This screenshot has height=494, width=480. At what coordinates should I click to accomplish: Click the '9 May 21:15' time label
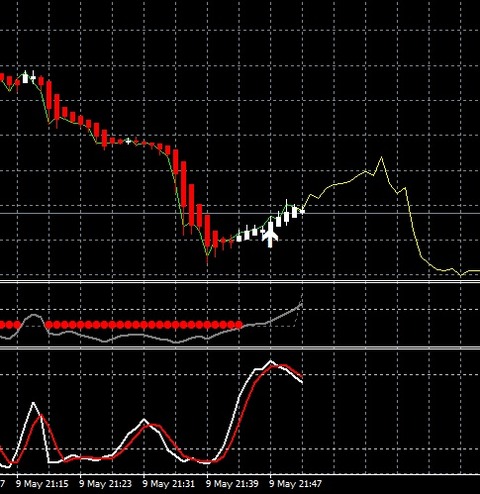[42, 484]
